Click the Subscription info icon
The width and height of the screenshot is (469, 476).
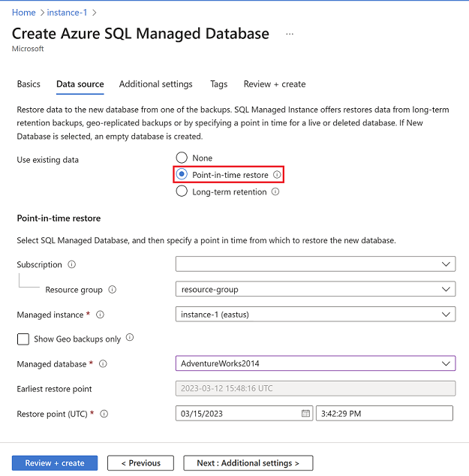tap(71, 265)
